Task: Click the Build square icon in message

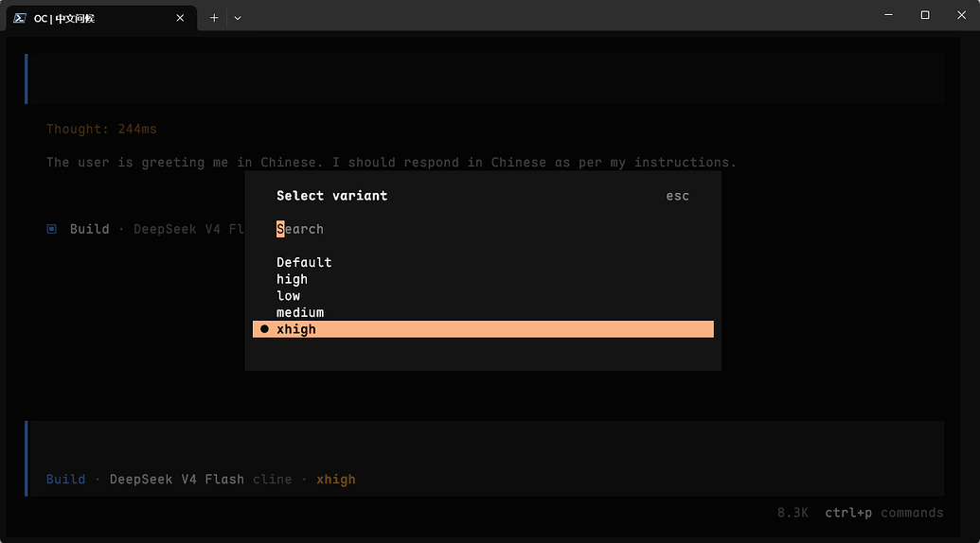Action: (52, 229)
